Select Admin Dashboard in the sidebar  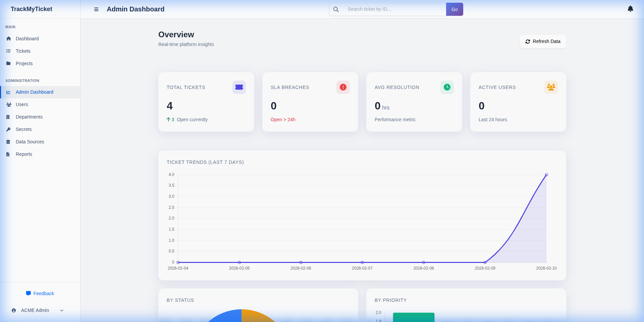tap(40, 92)
